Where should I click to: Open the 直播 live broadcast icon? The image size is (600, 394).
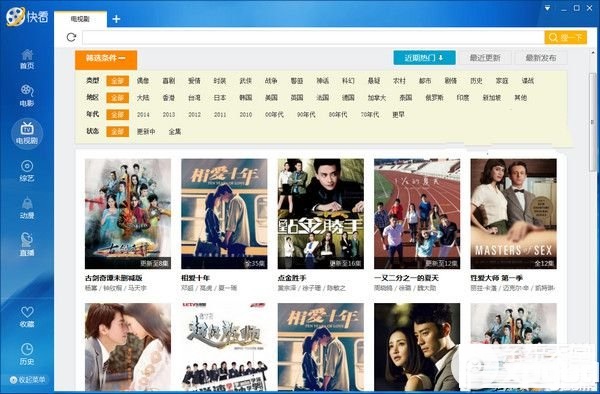coord(27,245)
